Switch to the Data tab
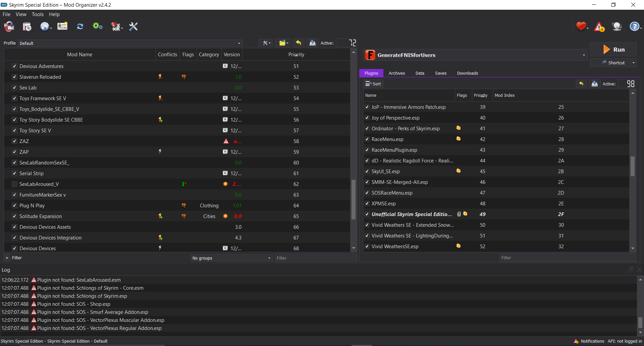 tap(420, 73)
